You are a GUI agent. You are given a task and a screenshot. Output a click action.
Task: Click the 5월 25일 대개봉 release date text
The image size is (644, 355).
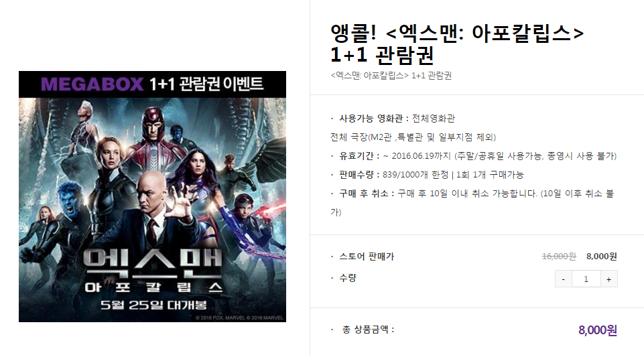153,305
